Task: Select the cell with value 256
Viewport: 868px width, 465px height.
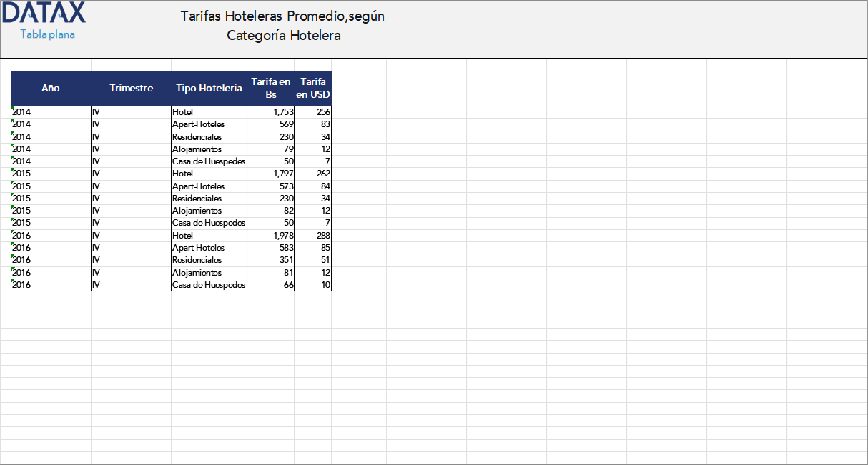Action: [312, 112]
